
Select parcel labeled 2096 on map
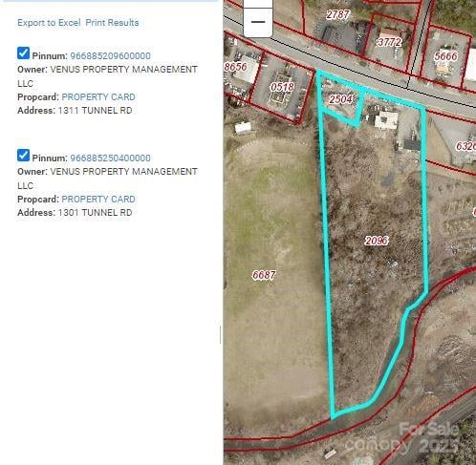click(x=377, y=241)
